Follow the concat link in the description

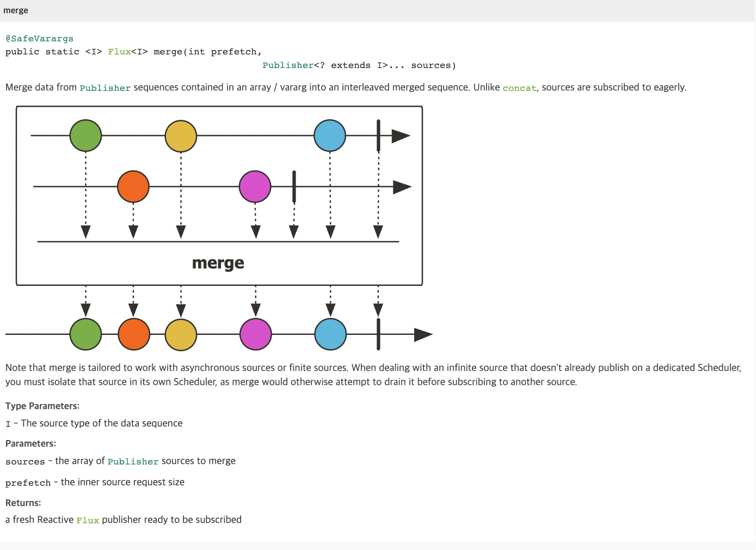click(519, 88)
